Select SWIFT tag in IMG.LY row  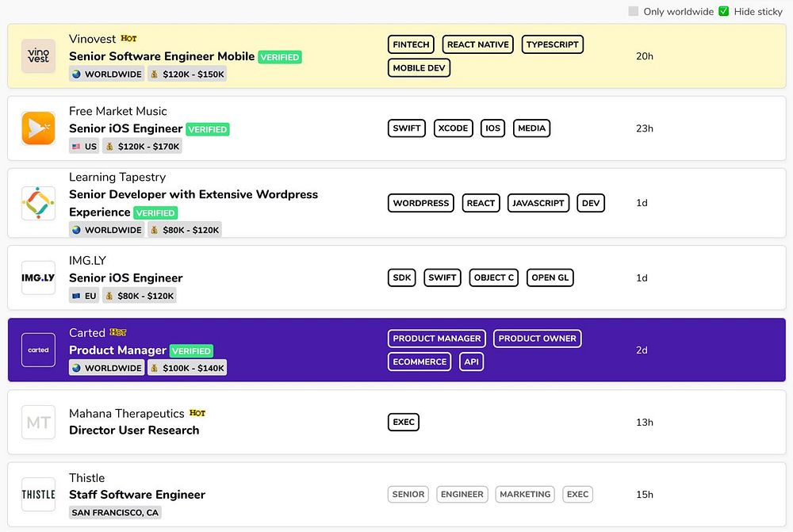(x=442, y=277)
